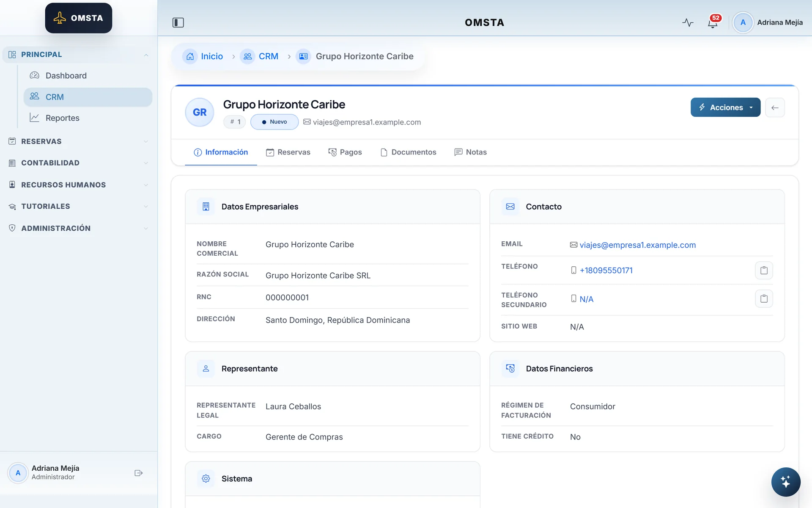This screenshot has width=812, height=508.
Task: Copy the Teléfono Secundario value
Action: tap(764, 299)
